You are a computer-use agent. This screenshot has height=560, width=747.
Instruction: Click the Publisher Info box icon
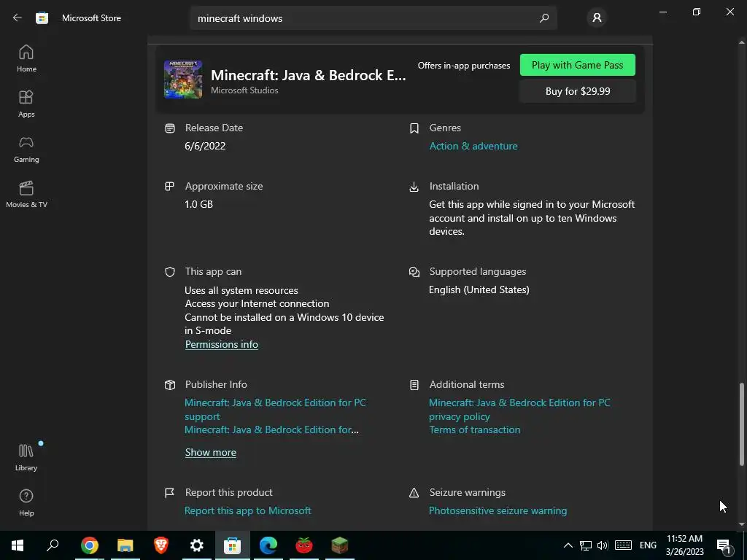[x=169, y=385]
